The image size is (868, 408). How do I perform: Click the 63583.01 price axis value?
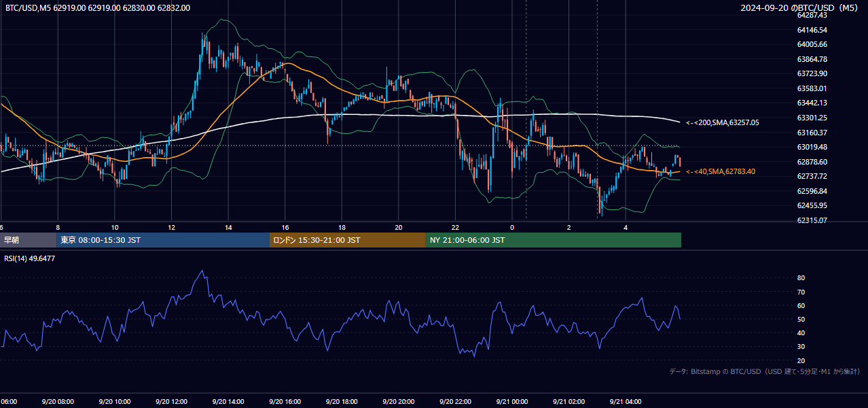point(812,88)
